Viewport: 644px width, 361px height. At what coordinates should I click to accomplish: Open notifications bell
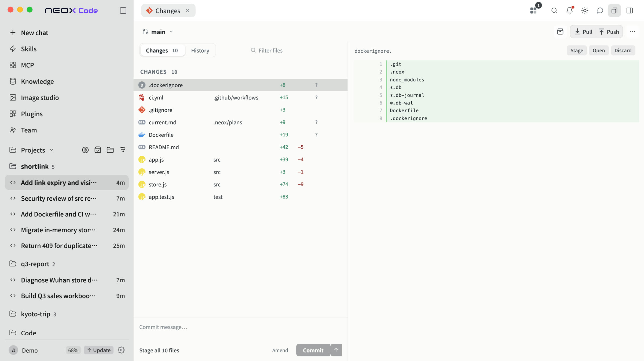(x=569, y=10)
